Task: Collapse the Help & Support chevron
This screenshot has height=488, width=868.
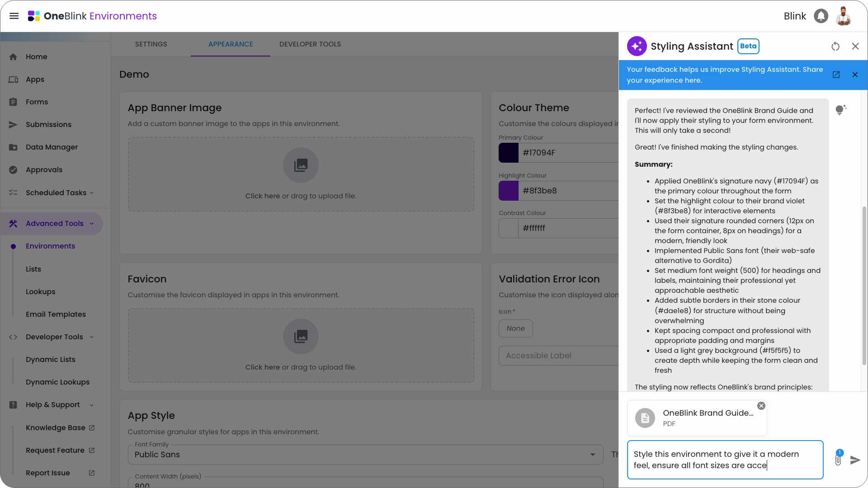Action: 92,405
